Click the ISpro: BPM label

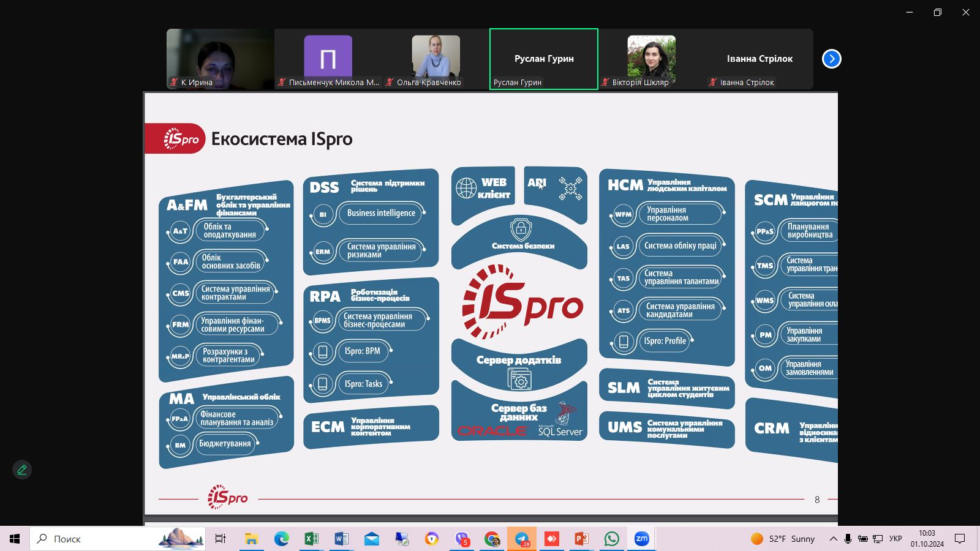[x=363, y=351]
